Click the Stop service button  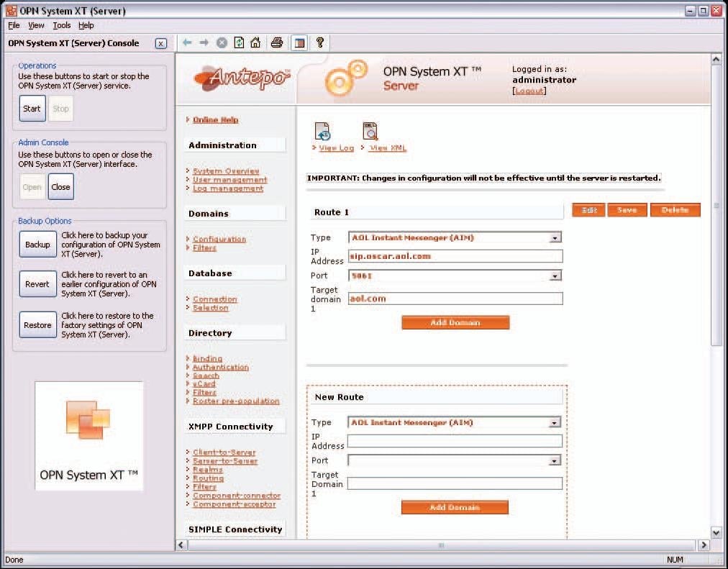[x=61, y=109]
